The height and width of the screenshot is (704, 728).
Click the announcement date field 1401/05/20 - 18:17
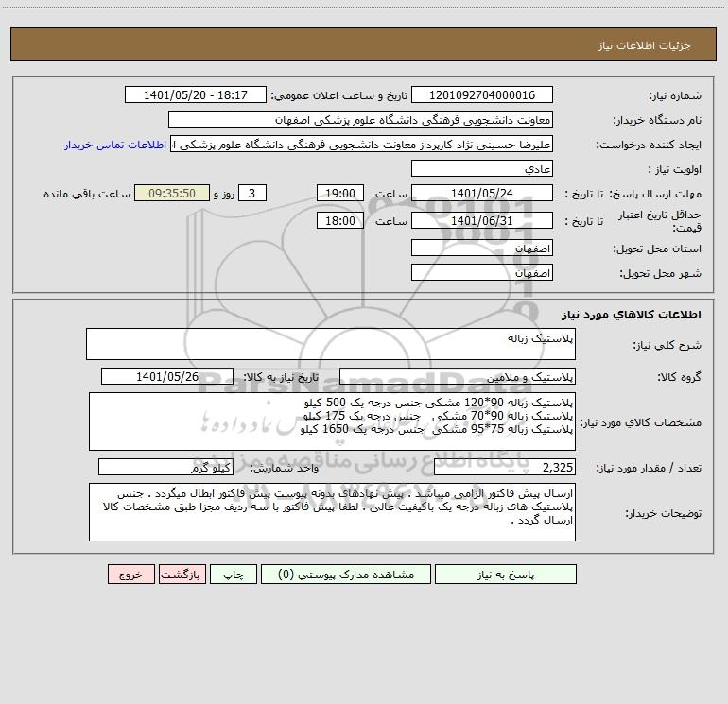click(196, 94)
